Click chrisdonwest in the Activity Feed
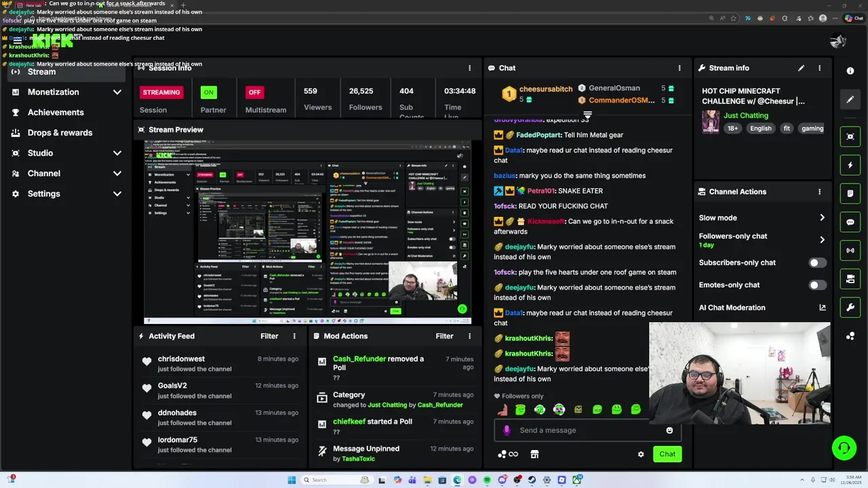Image resolution: width=868 pixels, height=488 pixels. [x=181, y=359]
